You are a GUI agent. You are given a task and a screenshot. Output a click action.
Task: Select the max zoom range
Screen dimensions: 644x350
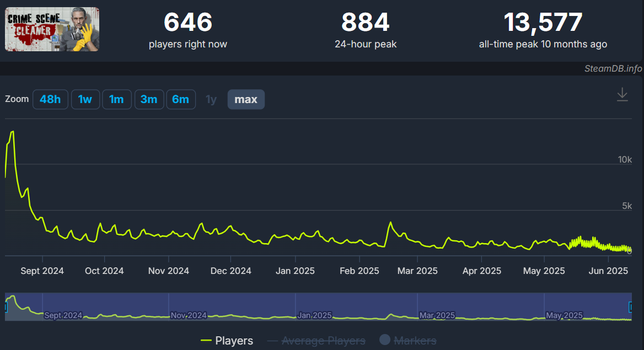pyautogui.click(x=246, y=99)
